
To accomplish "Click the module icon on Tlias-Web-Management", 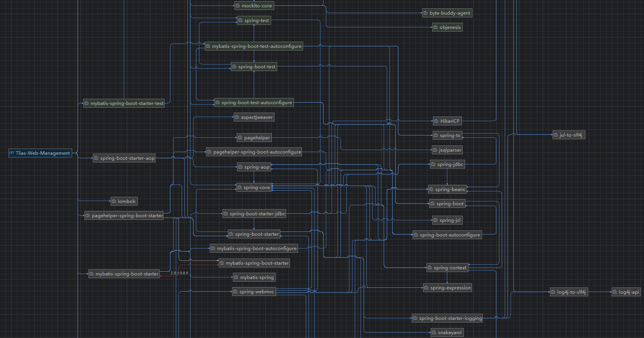I will click(12, 153).
